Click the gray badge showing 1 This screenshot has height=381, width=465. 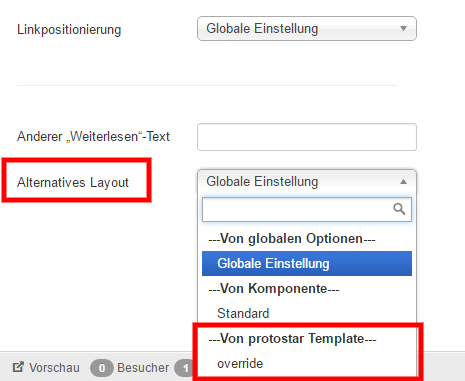(x=184, y=368)
